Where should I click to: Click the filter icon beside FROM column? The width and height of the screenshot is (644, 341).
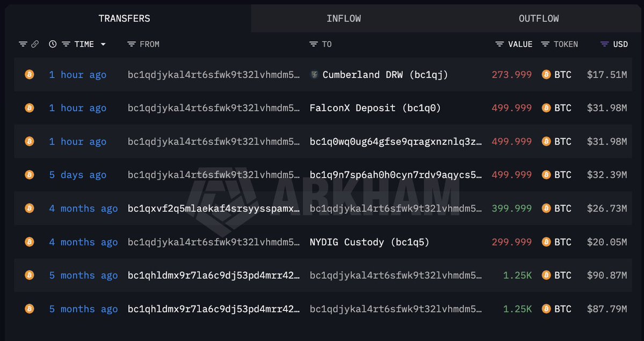click(132, 44)
